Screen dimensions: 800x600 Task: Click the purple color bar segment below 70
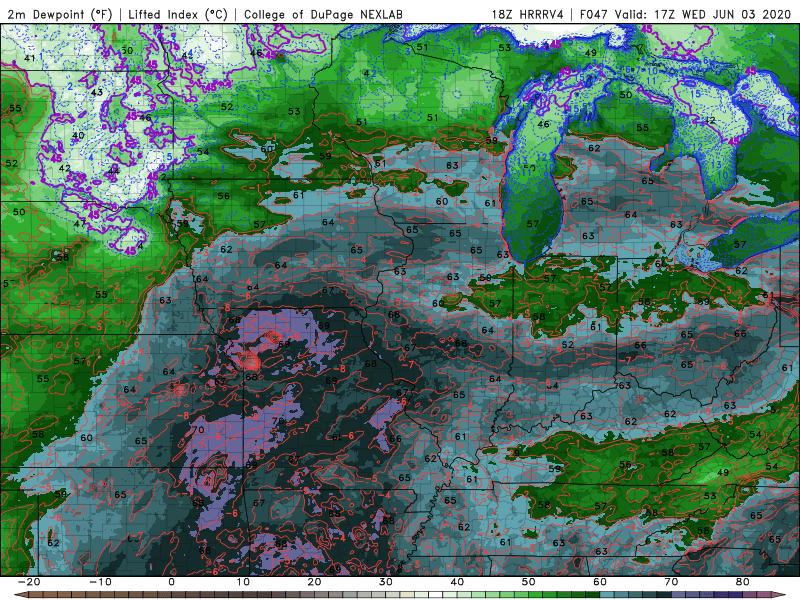point(679,595)
